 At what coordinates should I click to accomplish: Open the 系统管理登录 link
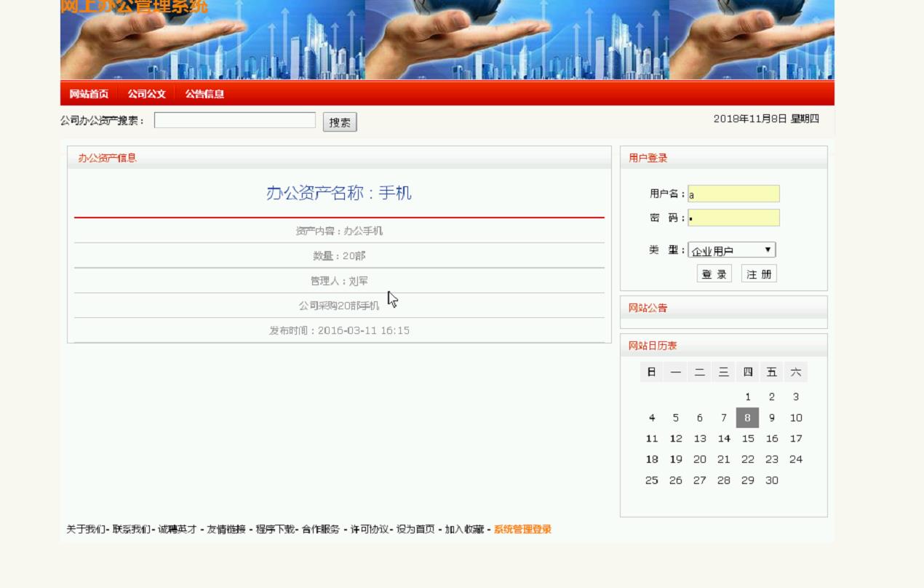pyautogui.click(x=522, y=529)
